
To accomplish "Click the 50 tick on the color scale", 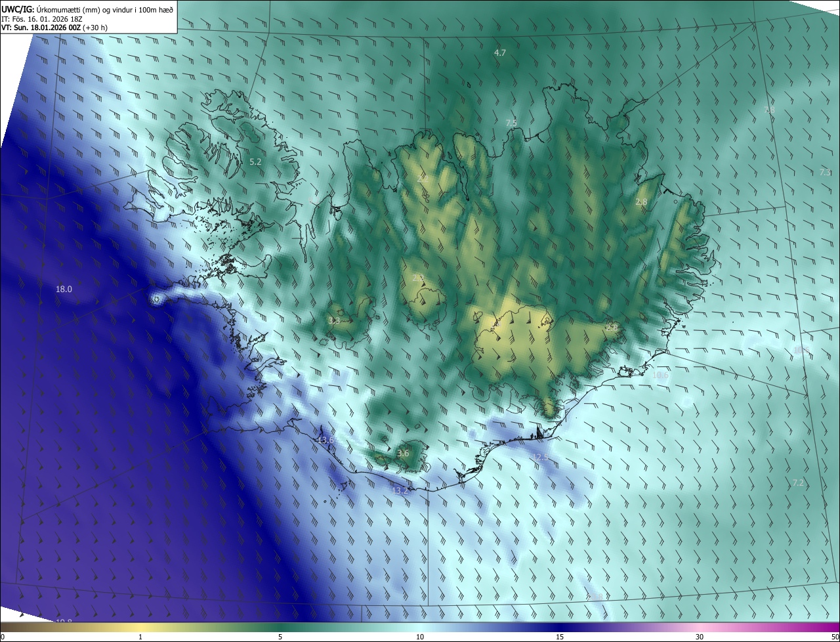I will (x=835, y=637).
